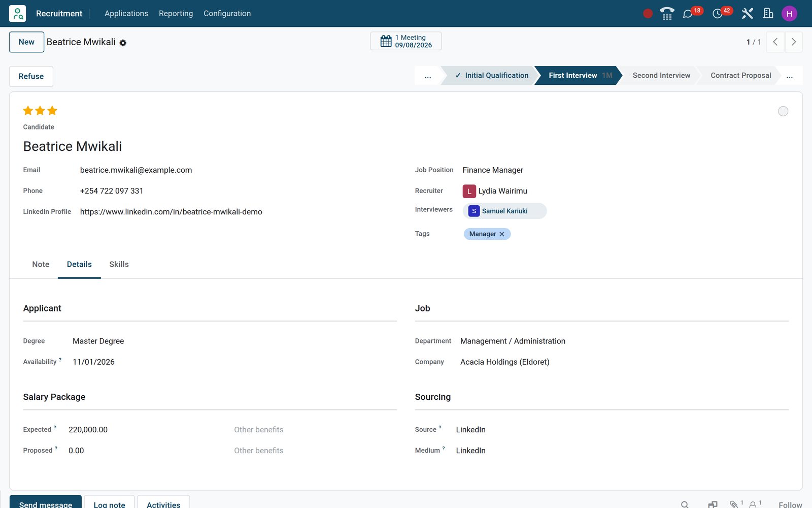Open the followers person icon

click(x=753, y=504)
